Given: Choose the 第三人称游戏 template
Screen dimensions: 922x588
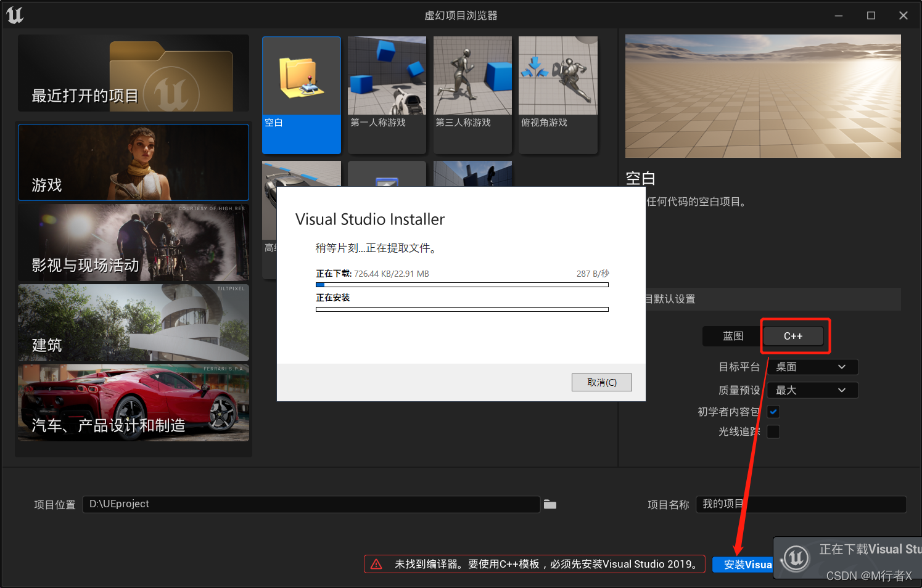Looking at the screenshot, I should click(472, 95).
